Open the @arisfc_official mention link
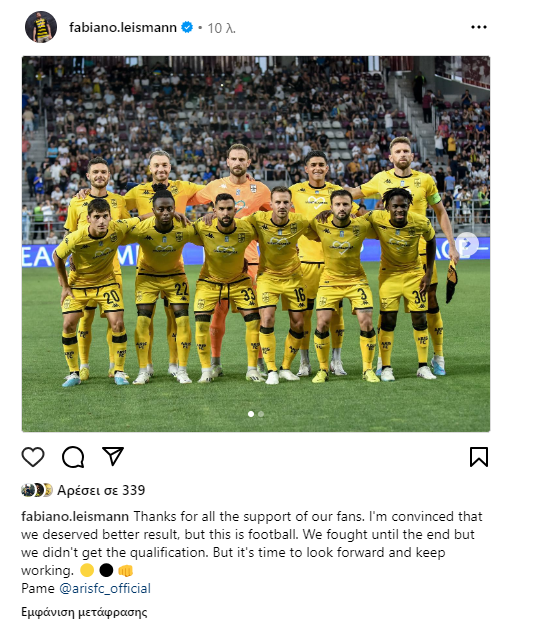The height and width of the screenshot is (621, 535). (x=105, y=589)
